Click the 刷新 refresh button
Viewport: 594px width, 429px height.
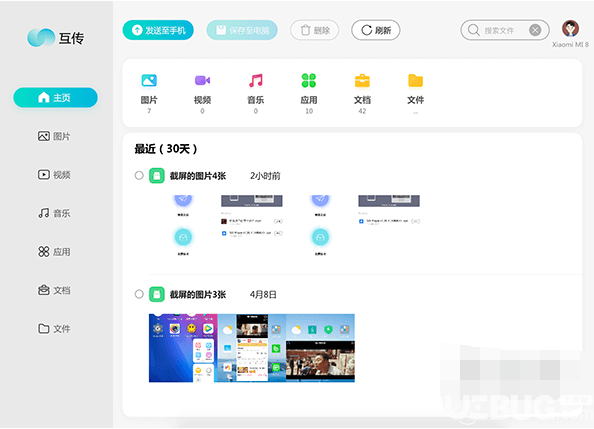coord(375,30)
